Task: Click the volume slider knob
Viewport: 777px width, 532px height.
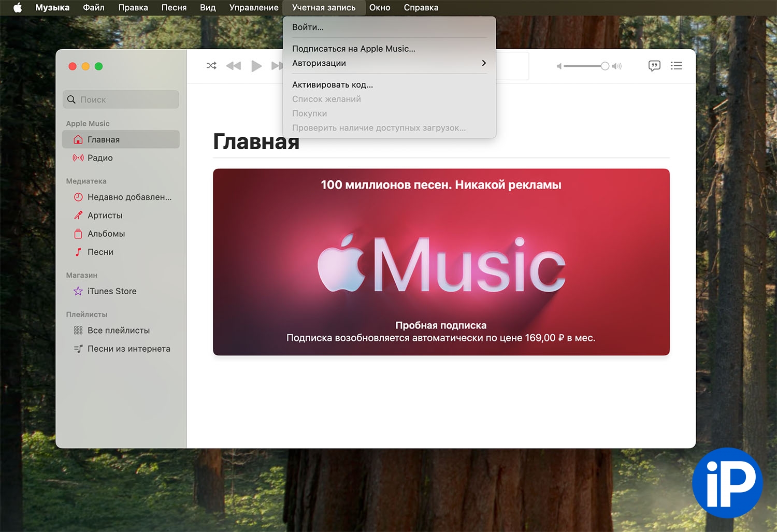Action: click(605, 66)
